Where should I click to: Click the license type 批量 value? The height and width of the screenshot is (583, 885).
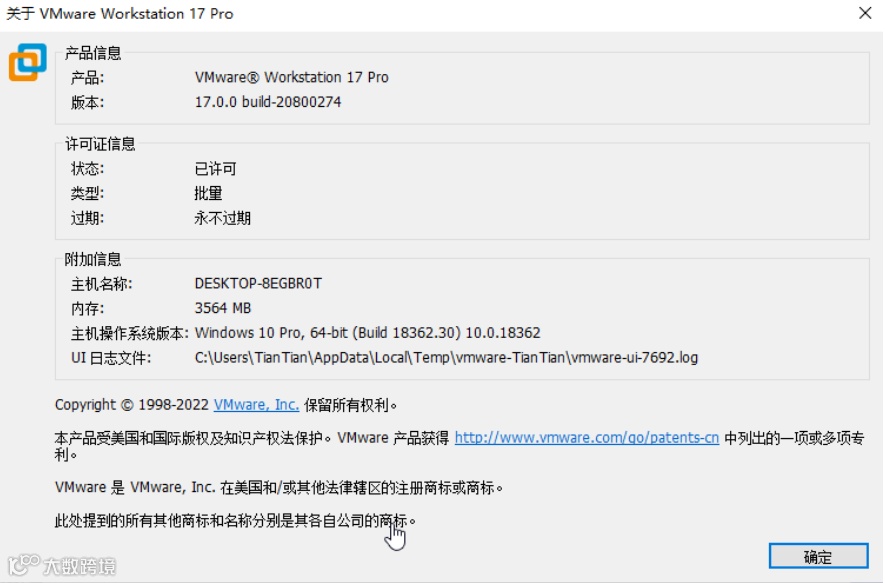pyautogui.click(x=208, y=194)
